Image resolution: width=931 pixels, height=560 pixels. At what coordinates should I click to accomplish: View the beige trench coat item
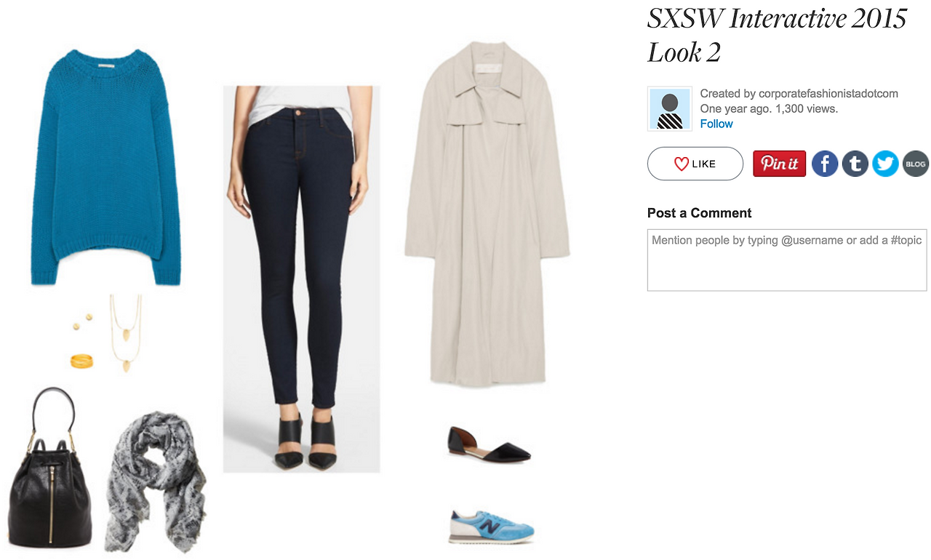[487, 213]
